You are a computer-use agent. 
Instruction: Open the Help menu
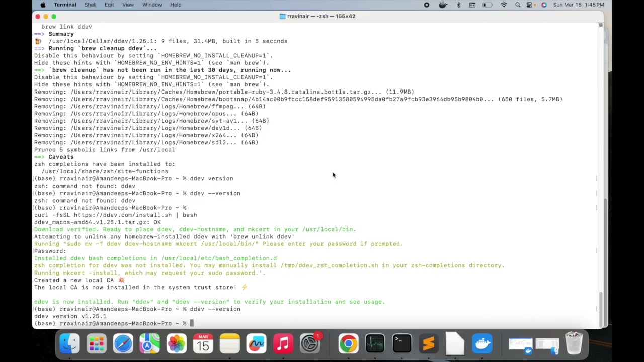176,5
